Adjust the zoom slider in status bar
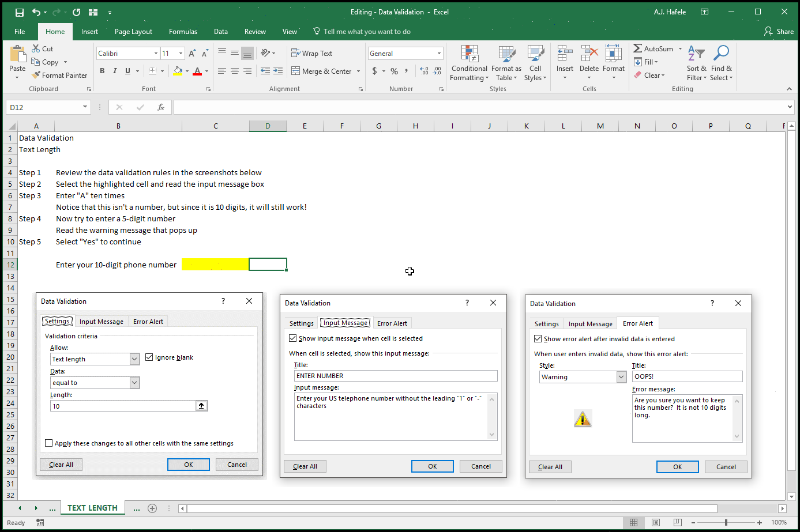The height and width of the screenshot is (532, 800). coord(726,522)
